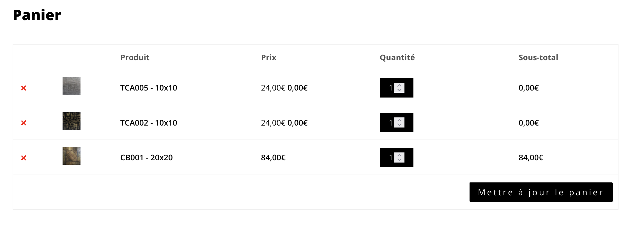Image resolution: width=644 pixels, height=241 pixels.
Task: Open the TCA002 product thumbnail
Action: (72, 121)
